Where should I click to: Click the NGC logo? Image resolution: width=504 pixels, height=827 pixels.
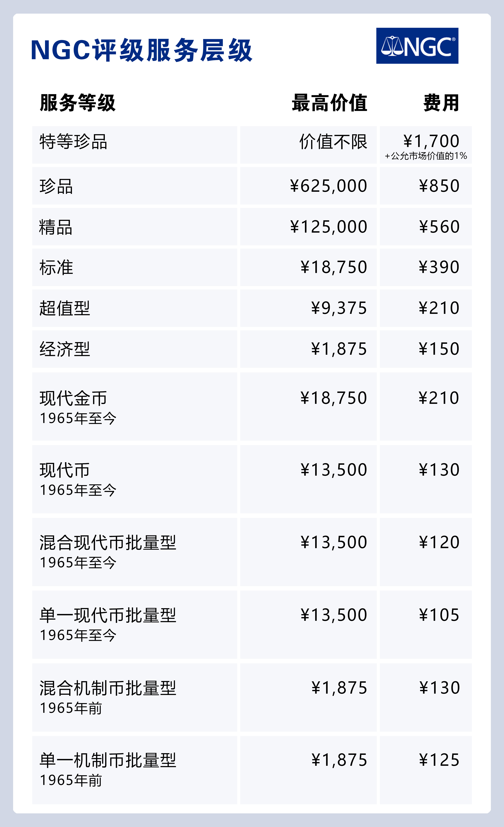(417, 46)
